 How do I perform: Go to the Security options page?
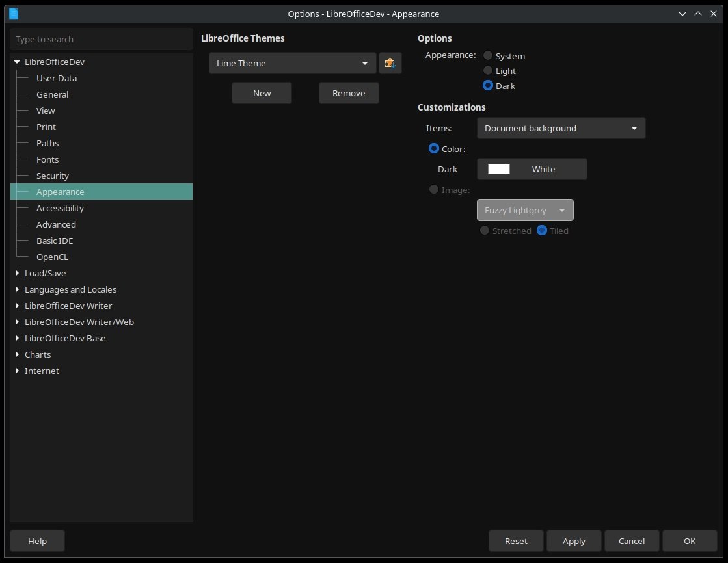coord(52,176)
